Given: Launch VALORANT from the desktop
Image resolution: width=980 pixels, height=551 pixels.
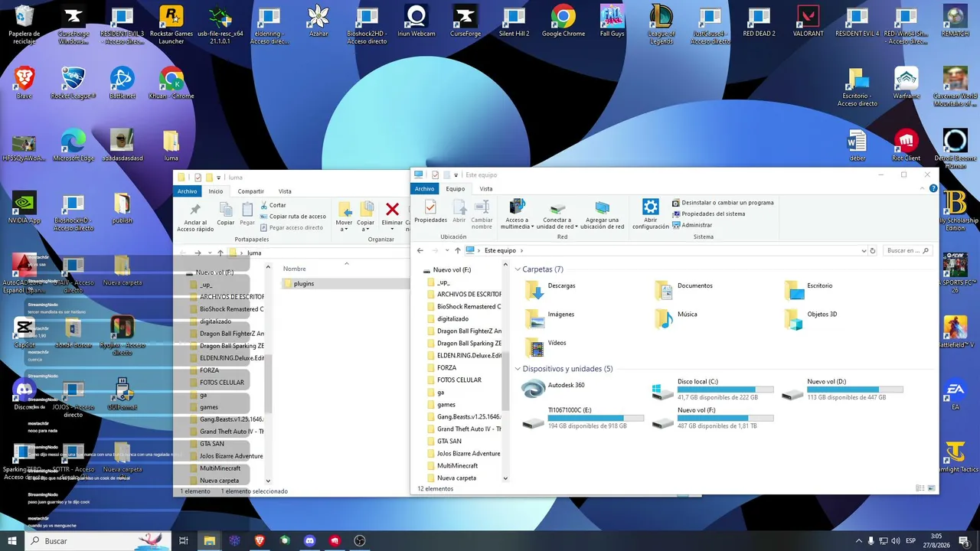Looking at the screenshot, I should [808, 21].
